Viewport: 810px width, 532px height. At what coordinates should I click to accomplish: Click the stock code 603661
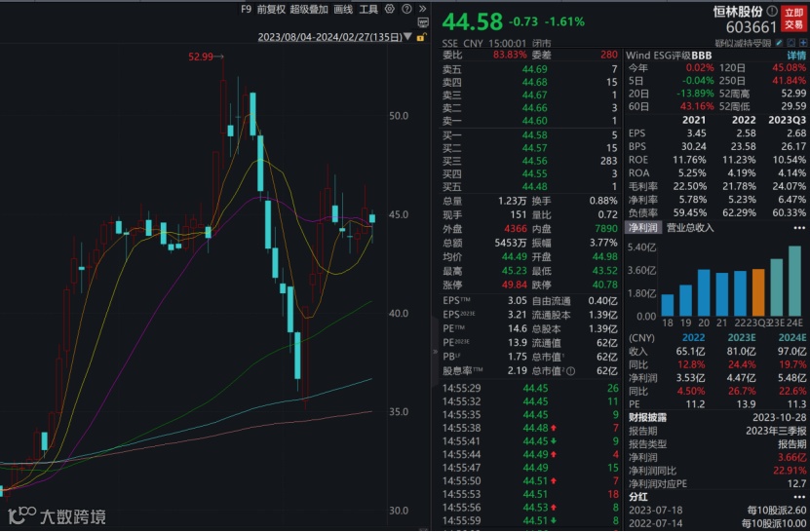pos(752,27)
